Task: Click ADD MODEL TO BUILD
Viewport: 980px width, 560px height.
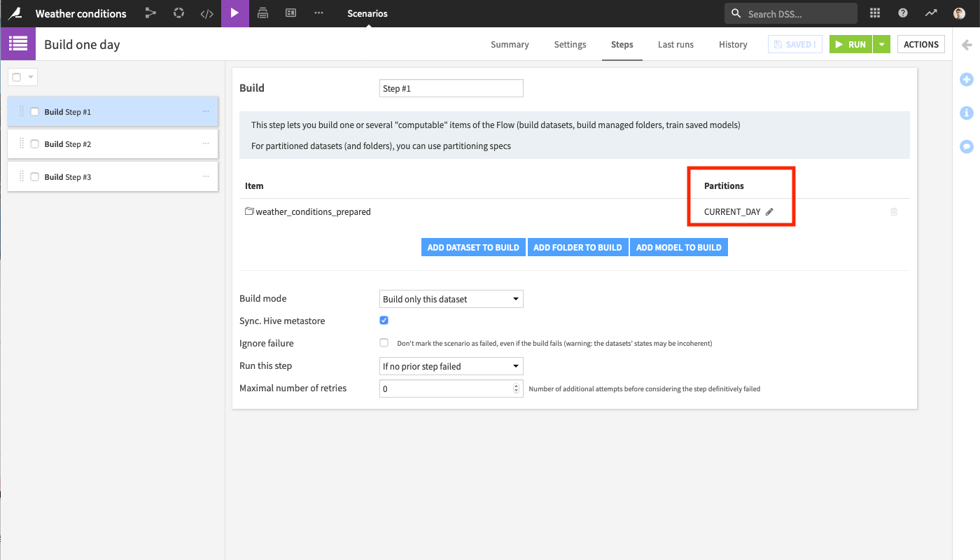Action: point(678,247)
